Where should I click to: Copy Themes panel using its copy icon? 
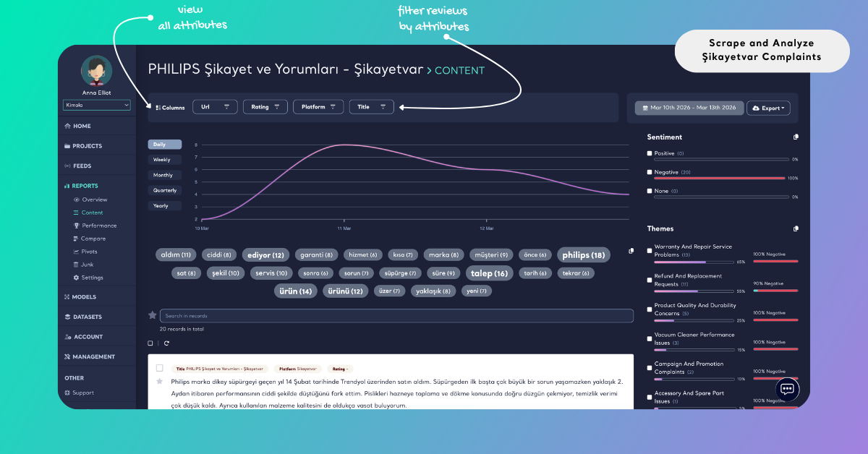pos(796,228)
